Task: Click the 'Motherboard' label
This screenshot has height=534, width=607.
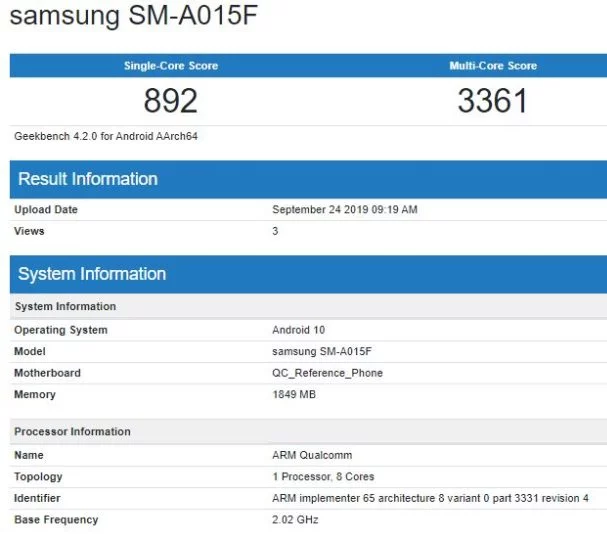Action: pyautogui.click(x=47, y=373)
